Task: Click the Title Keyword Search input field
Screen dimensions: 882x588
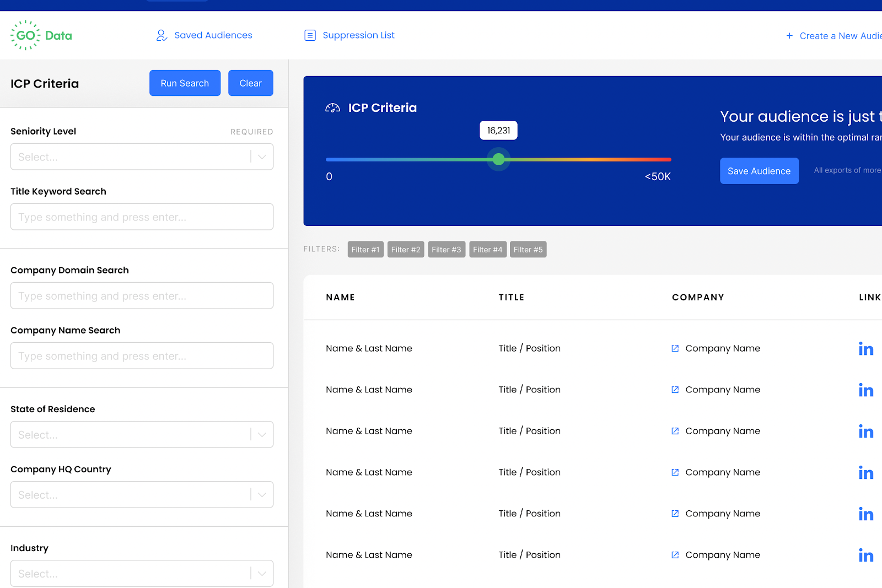Action: [x=142, y=217]
